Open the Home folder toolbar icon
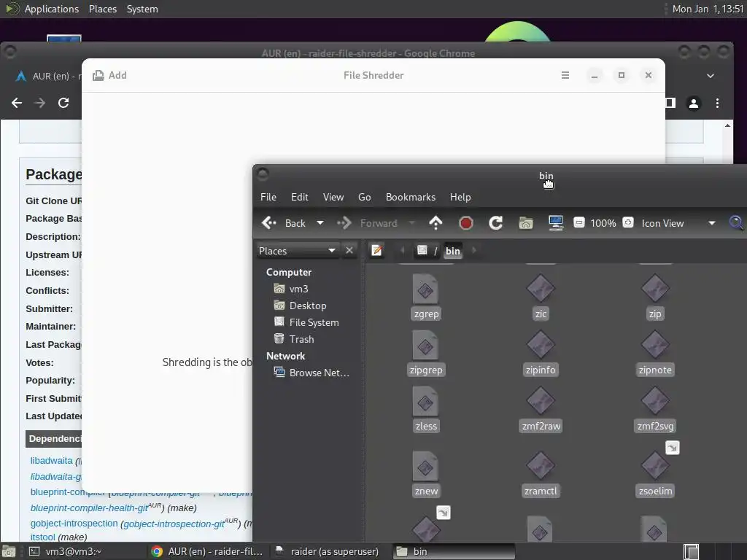The image size is (747, 560). [525, 223]
